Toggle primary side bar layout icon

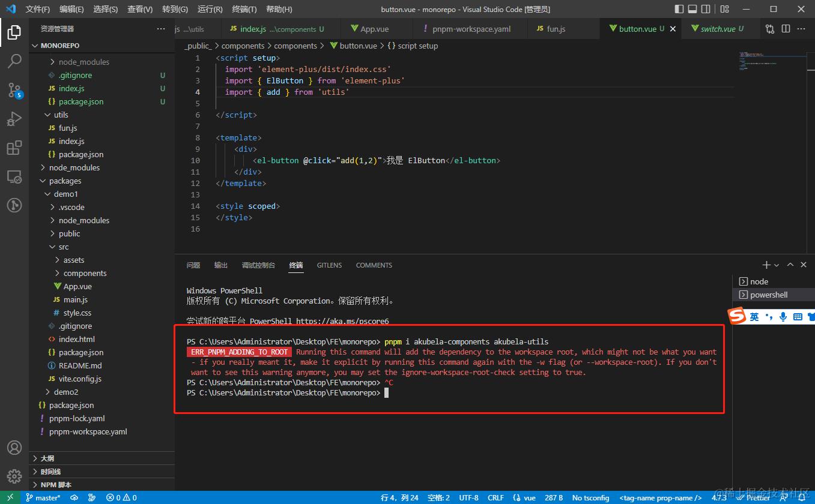tap(679, 9)
